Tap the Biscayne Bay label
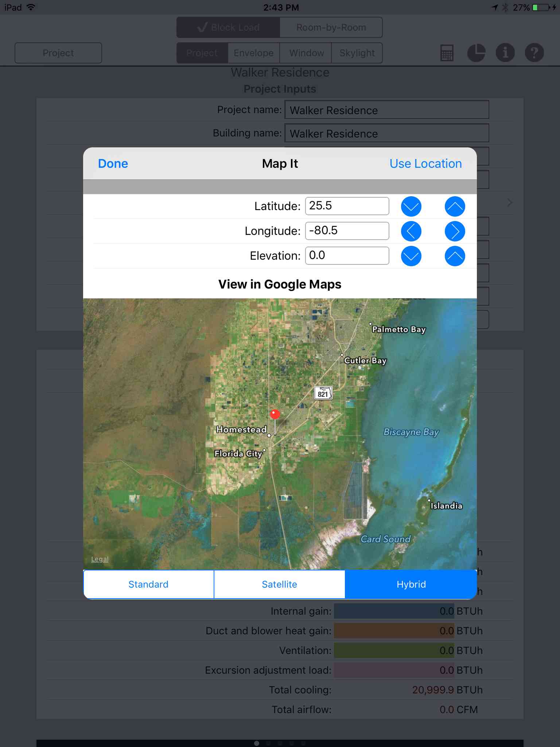560x747 pixels. (x=411, y=432)
